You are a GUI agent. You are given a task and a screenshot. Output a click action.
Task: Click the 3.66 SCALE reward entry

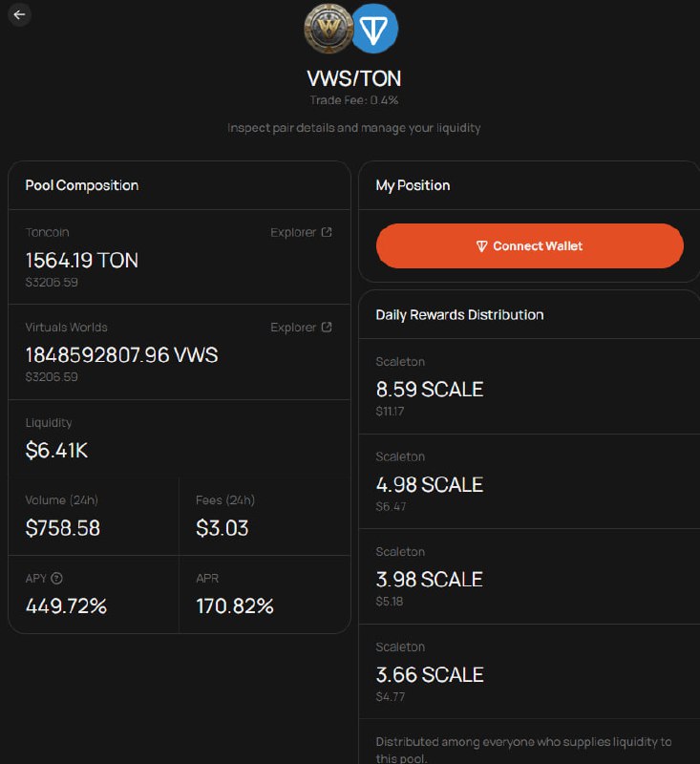[430, 675]
